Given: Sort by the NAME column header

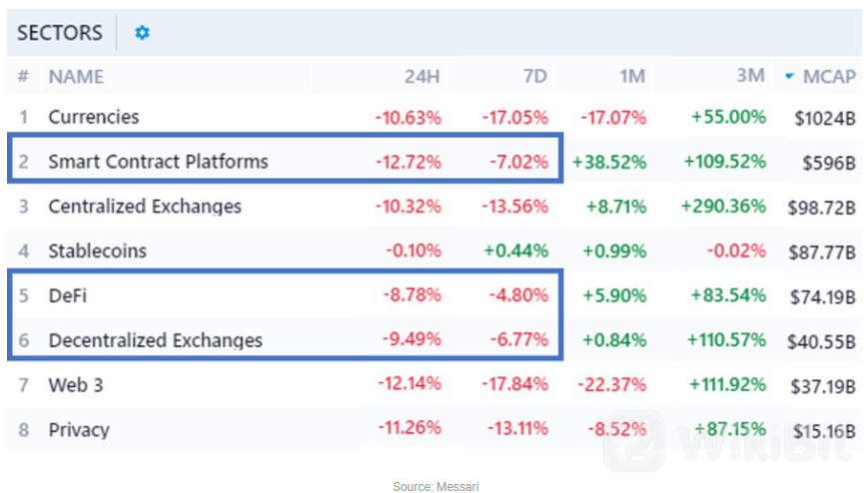Looking at the screenshot, I should (x=76, y=76).
